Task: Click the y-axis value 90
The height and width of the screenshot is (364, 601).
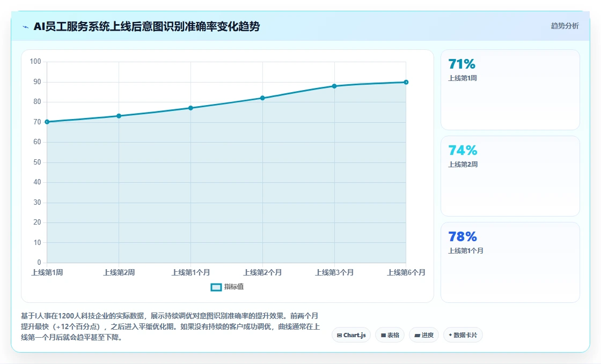Action: click(x=37, y=82)
